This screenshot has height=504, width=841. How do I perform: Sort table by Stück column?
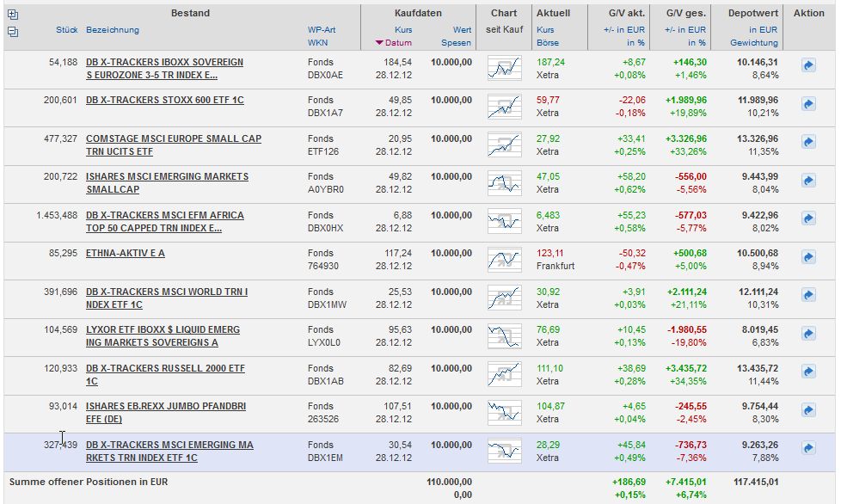(x=66, y=30)
